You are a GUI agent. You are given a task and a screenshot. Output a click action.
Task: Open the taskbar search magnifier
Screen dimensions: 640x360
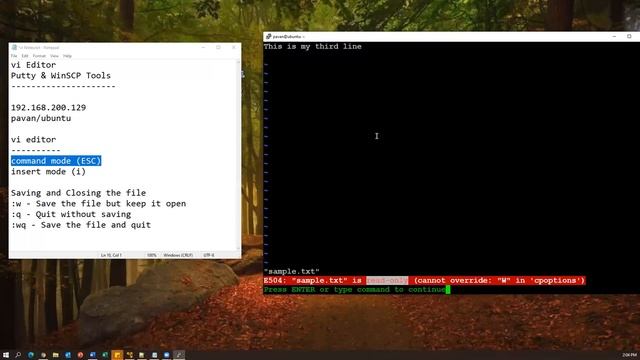click(x=18, y=355)
